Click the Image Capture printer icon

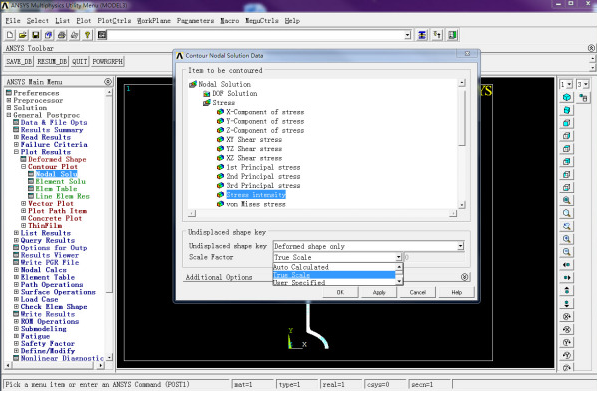(x=62, y=35)
